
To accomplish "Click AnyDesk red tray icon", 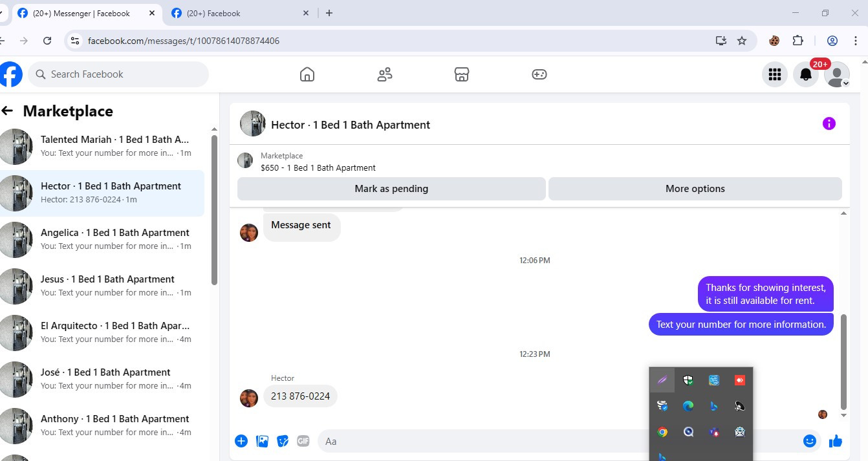I will click(740, 380).
